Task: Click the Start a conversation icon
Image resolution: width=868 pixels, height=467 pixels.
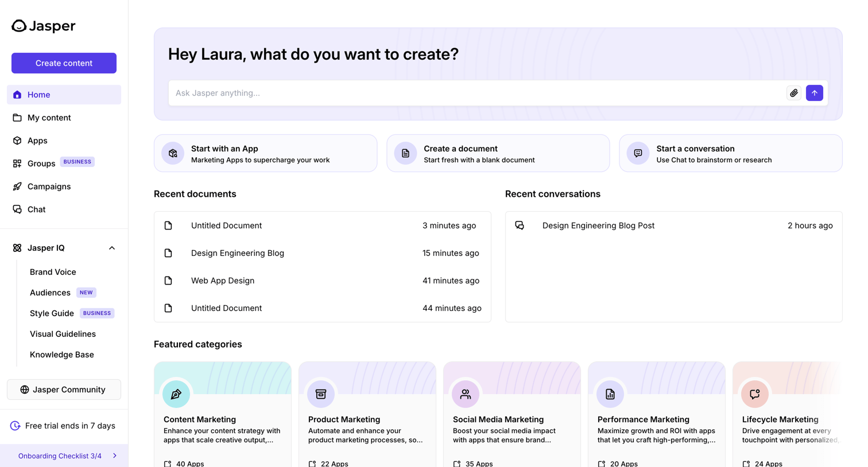Action: coord(638,153)
